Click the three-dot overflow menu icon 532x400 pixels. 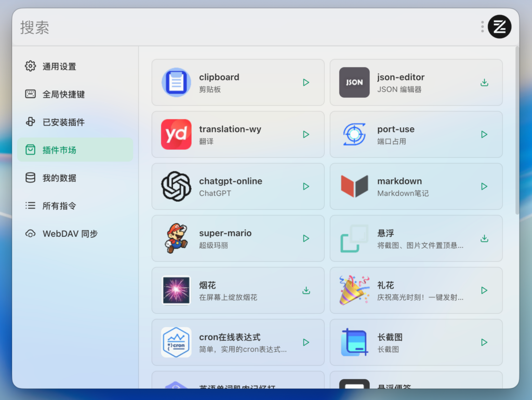pos(482,27)
